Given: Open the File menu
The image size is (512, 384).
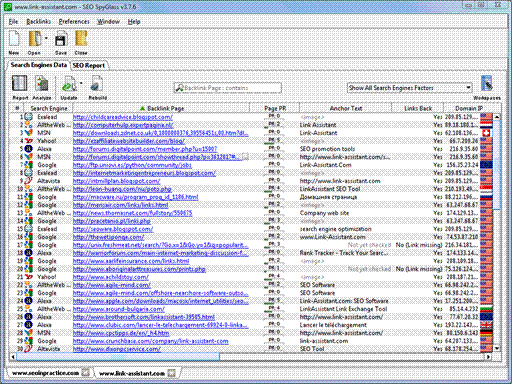Looking at the screenshot, I should [13, 22].
